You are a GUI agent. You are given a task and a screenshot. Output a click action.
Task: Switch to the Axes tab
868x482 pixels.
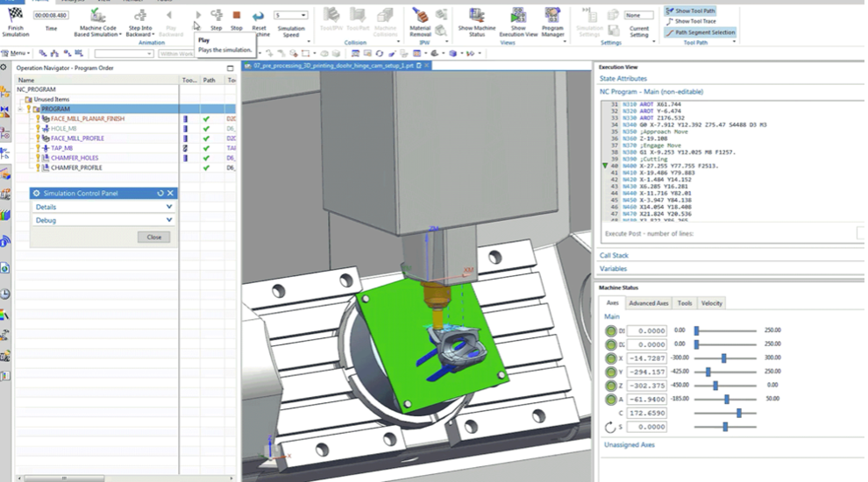pyautogui.click(x=612, y=302)
